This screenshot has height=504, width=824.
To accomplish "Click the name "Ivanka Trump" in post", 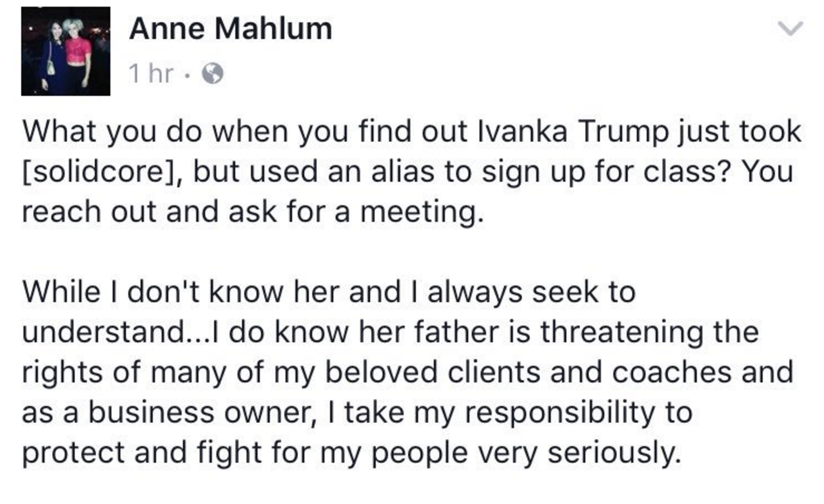I will [573, 132].
